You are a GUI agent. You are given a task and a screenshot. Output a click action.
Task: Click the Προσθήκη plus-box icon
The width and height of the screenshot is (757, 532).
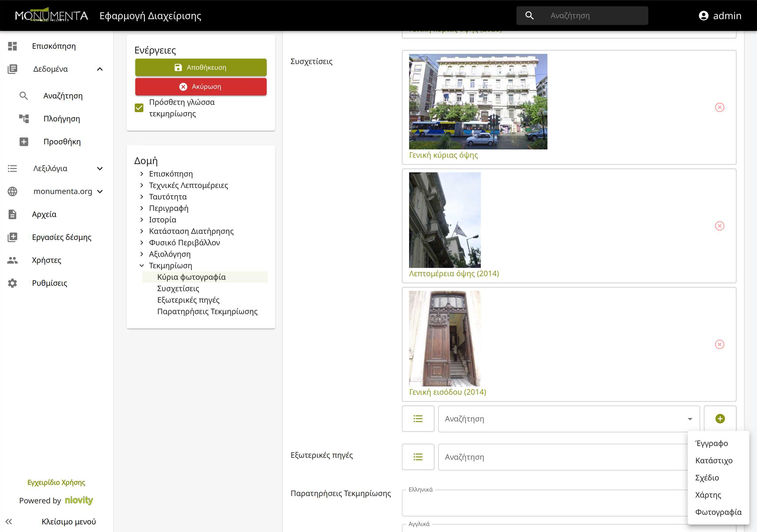(24, 142)
